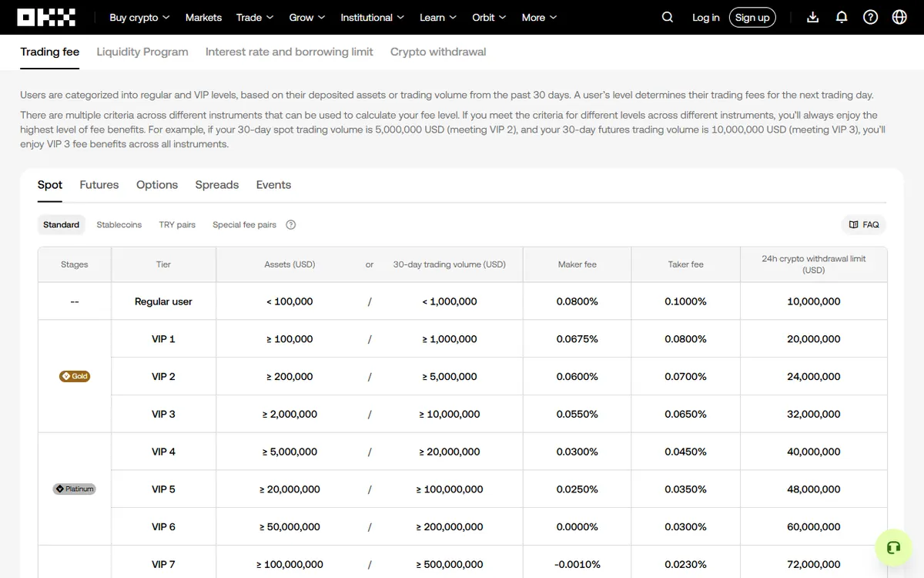
Task: Expand the Buy crypto dropdown
Action: pyautogui.click(x=139, y=17)
